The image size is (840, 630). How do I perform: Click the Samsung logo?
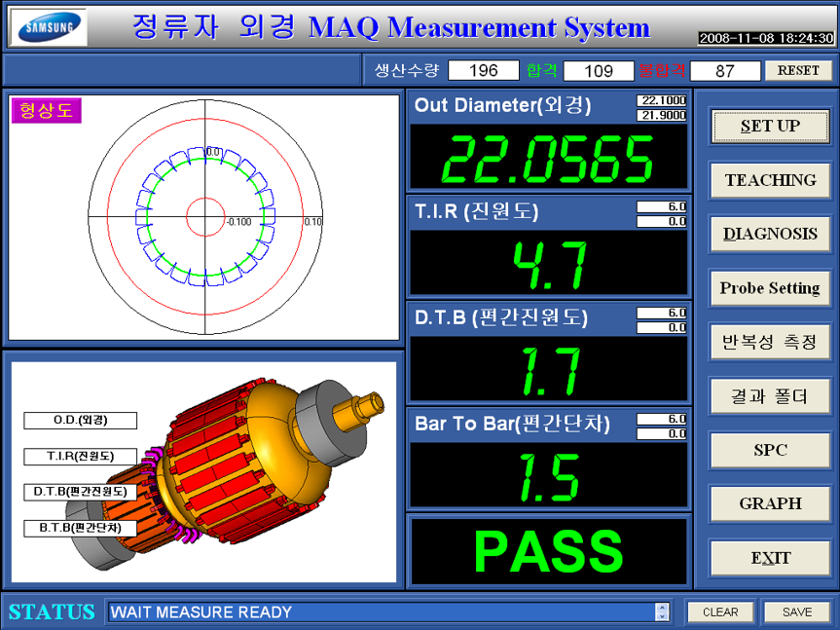tap(48, 27)
